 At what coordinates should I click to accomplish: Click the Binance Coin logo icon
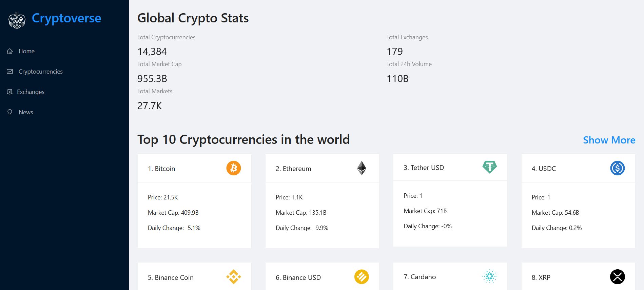[234, 277]
